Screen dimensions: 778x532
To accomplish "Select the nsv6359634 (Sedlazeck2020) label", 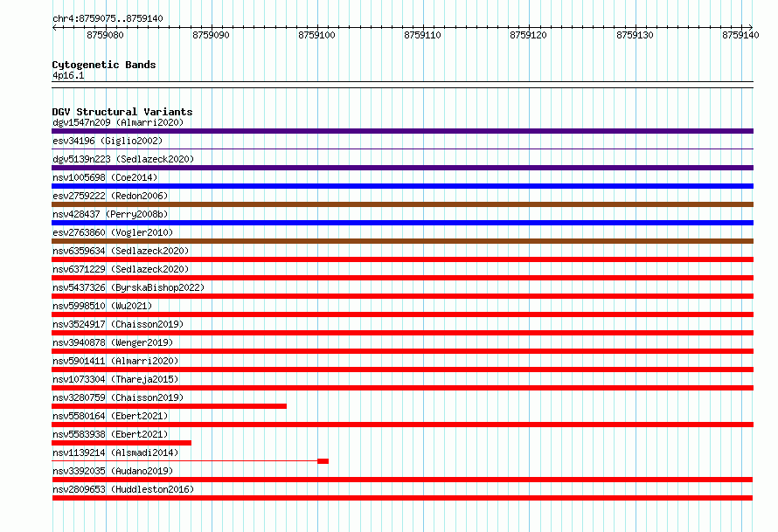I will pos(121,251).
